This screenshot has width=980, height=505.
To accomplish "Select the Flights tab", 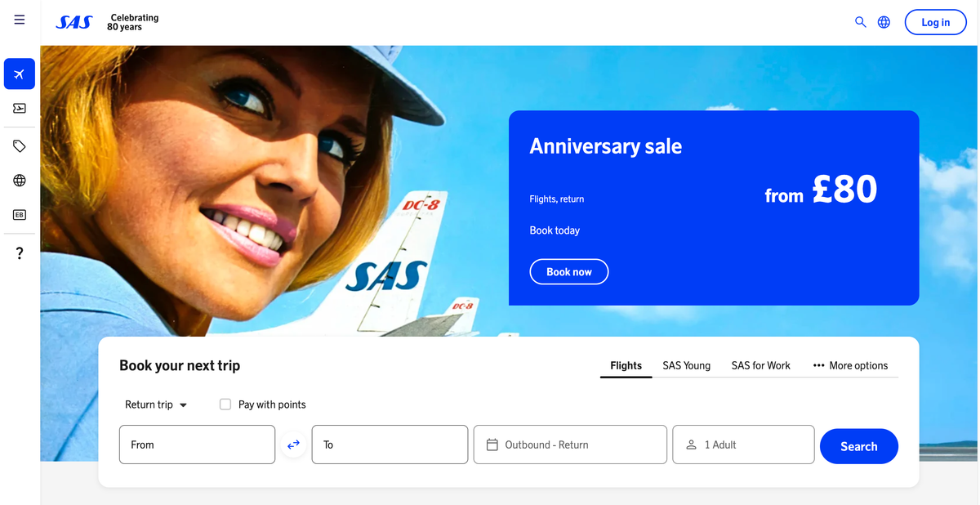I will tap(626, 365).
